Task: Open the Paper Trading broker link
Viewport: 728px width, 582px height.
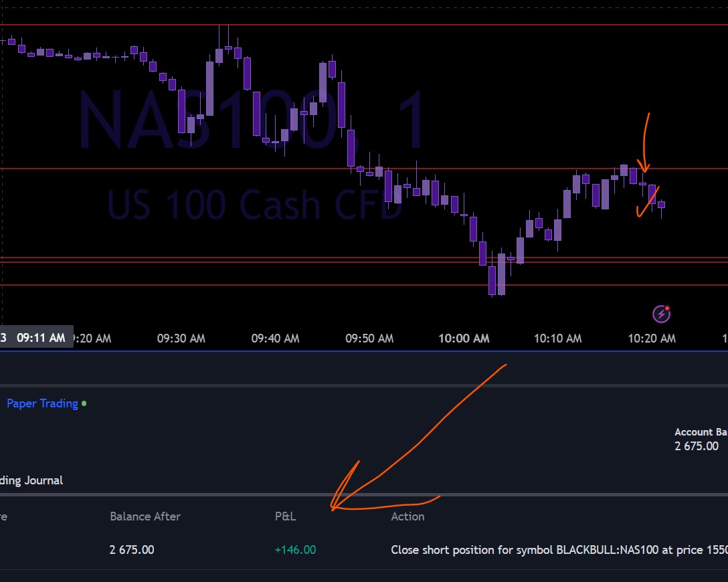Action: (x=42, y=403)
